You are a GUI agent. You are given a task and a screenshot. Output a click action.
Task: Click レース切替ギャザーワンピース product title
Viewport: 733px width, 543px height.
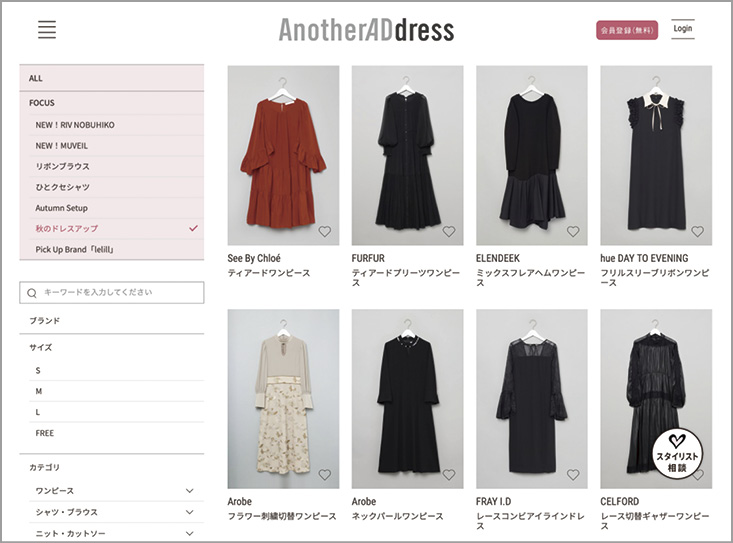click(x=655, y=521)
